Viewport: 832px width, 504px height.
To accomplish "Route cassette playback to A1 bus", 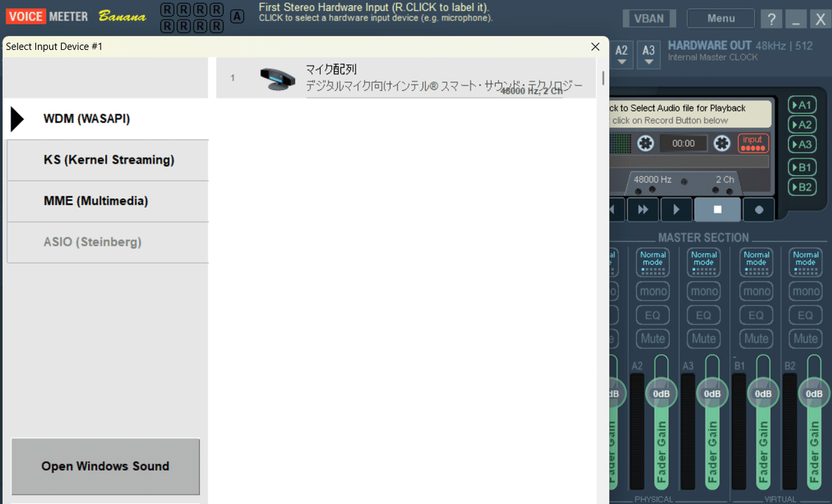I will coord(802,105).
